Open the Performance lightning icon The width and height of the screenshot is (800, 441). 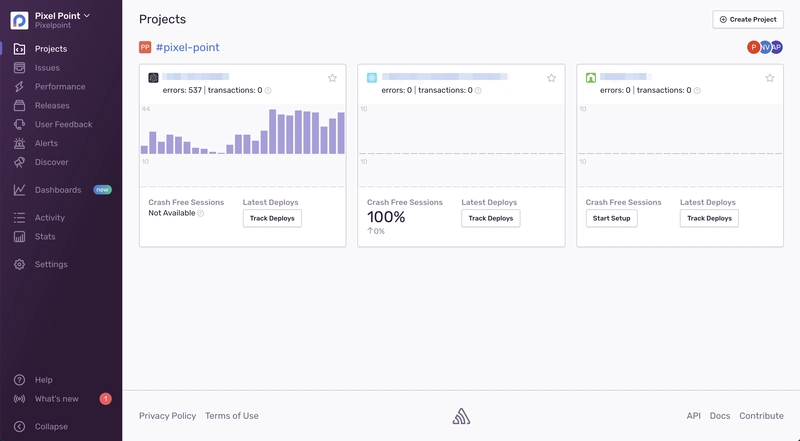coord(19,87)
